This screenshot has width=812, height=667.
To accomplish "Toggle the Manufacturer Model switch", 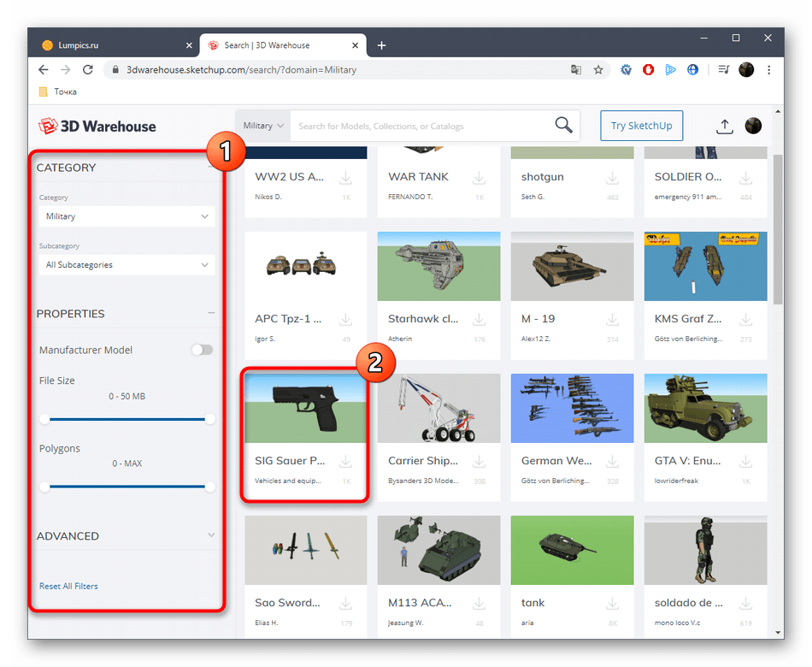I will tap(202, 350).
